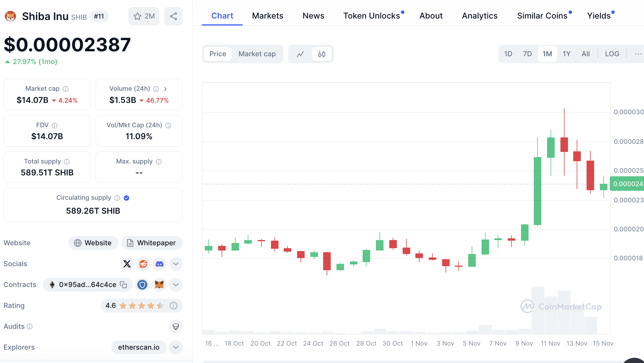This screenshot has height=363, width=644.
Task: Click the tall green 10 Nov candlestick
Action: pos(538,191)
